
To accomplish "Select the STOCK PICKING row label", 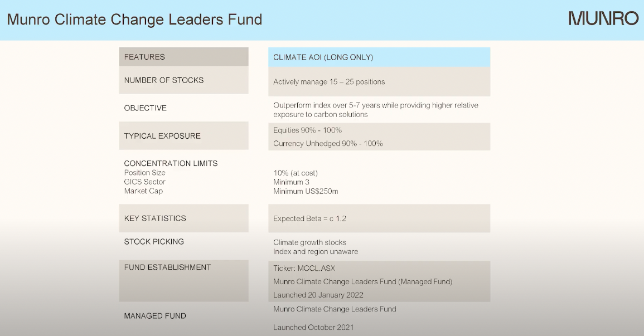I will coord(154,242).
